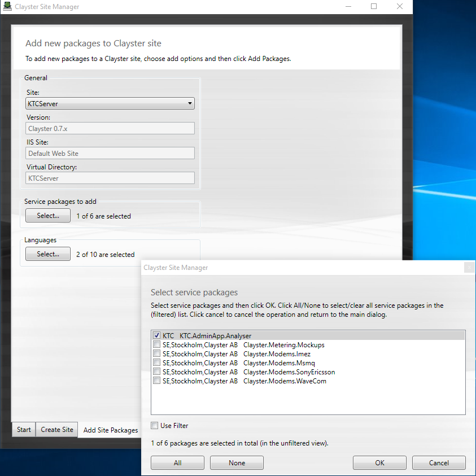The height and width of the screenshot is (476, 476).
Task: Open the Create Site tab
Action: [57, 430]
